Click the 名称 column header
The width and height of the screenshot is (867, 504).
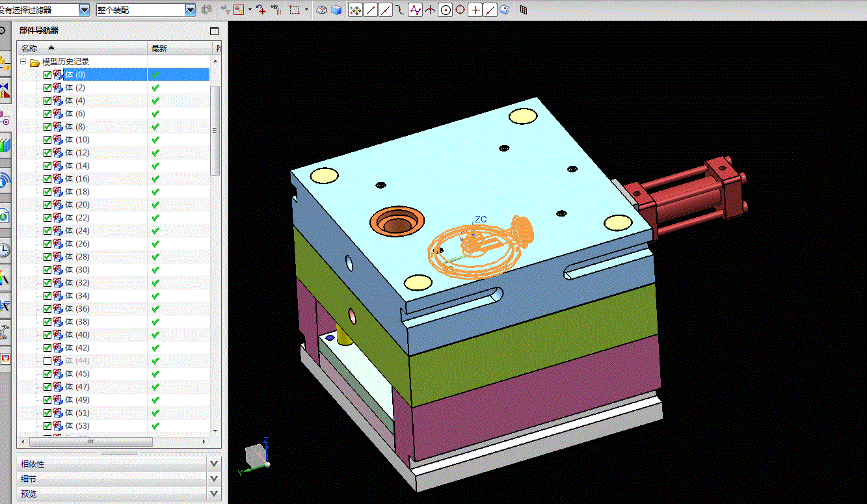click(29, 48)
